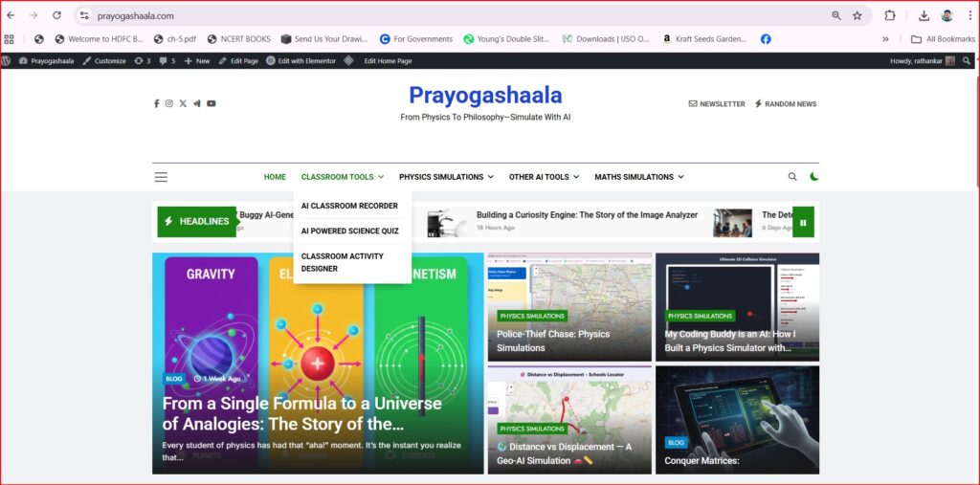
Task: Select AI Classroom Recorder menu item
Action: pyautogui.click(x=349, y=206)
